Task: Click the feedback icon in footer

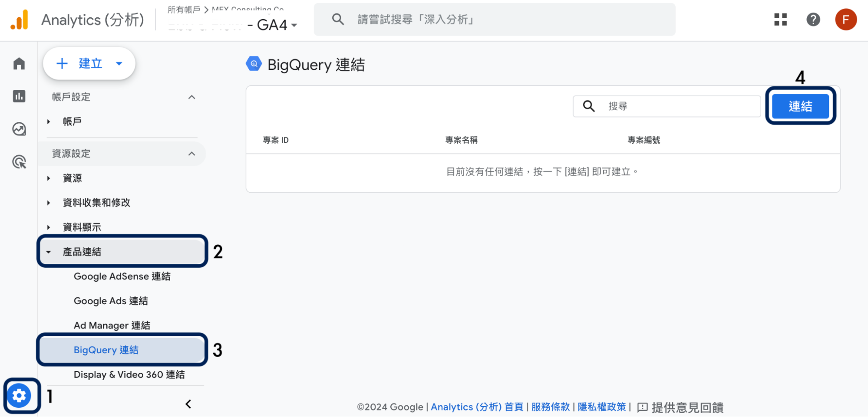Action: pos(642,407)
